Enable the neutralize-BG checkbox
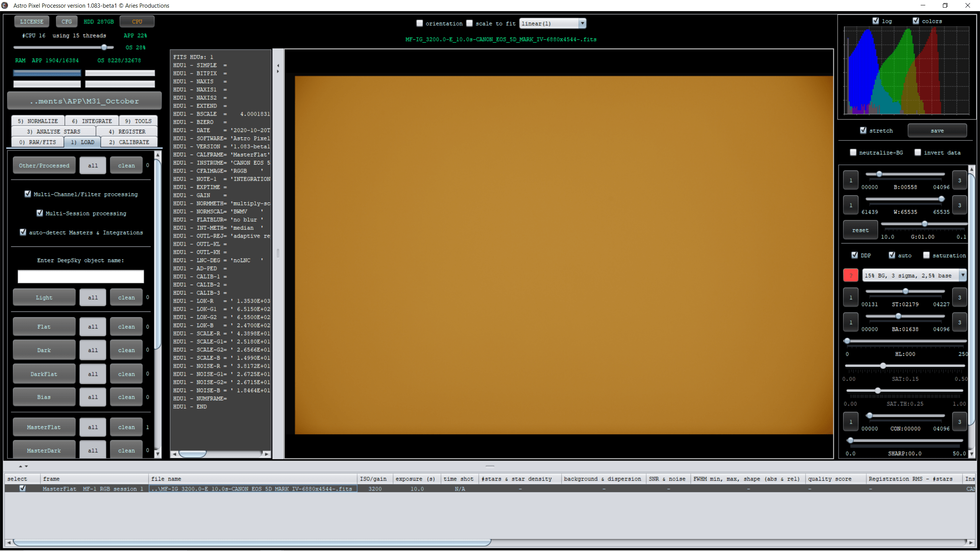 tap(853, 152)
